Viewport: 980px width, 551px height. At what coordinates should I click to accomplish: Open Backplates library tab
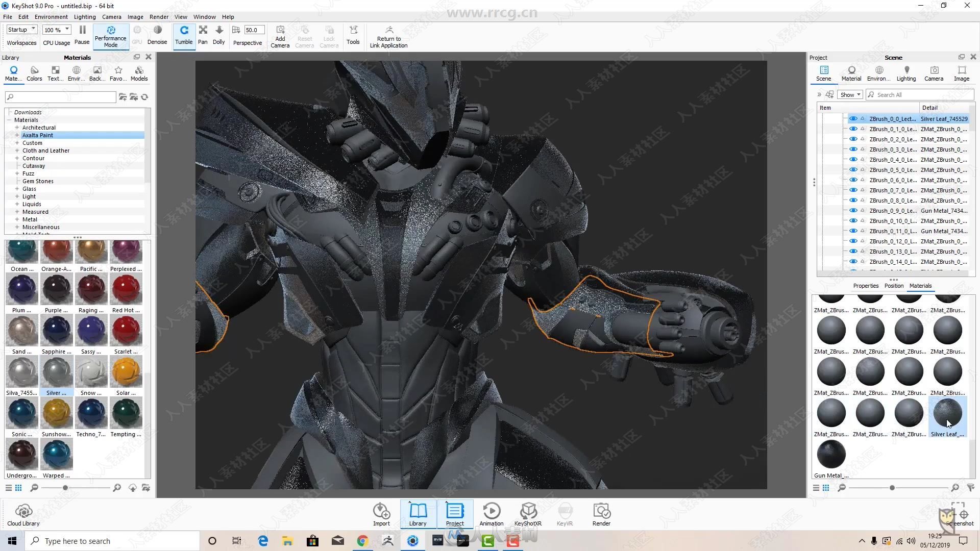pyautogui.click(x=97, y=73)
